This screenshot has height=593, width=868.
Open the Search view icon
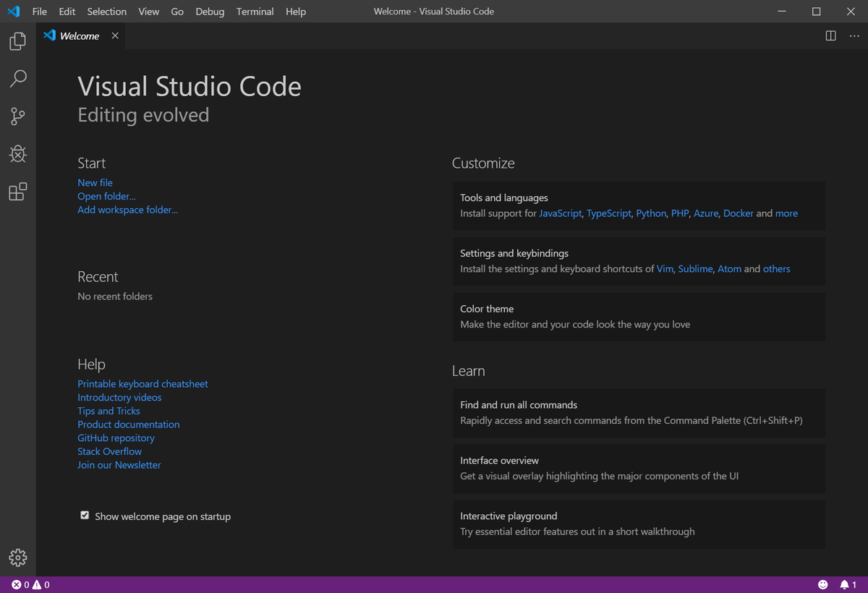(17, 79)
